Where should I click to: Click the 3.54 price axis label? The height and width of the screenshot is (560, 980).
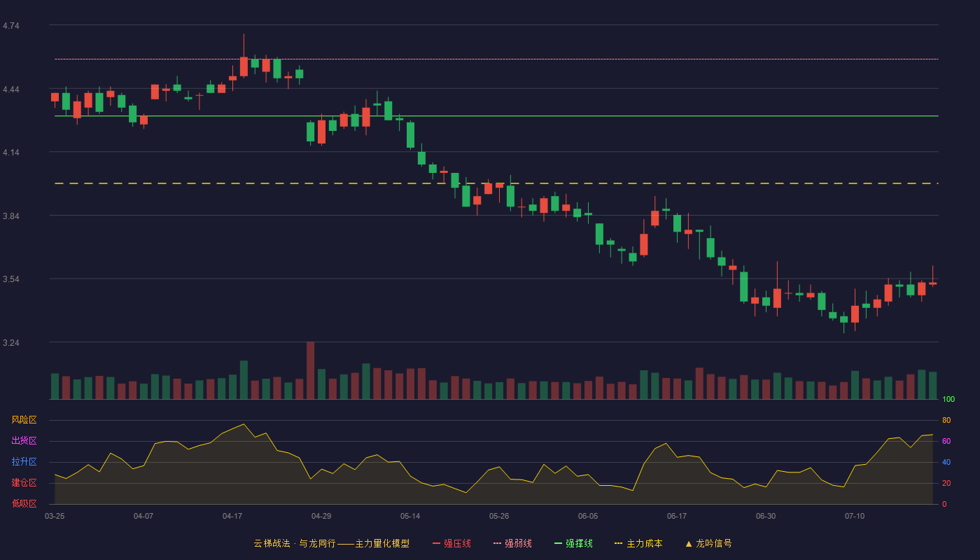tap(11, 279)
